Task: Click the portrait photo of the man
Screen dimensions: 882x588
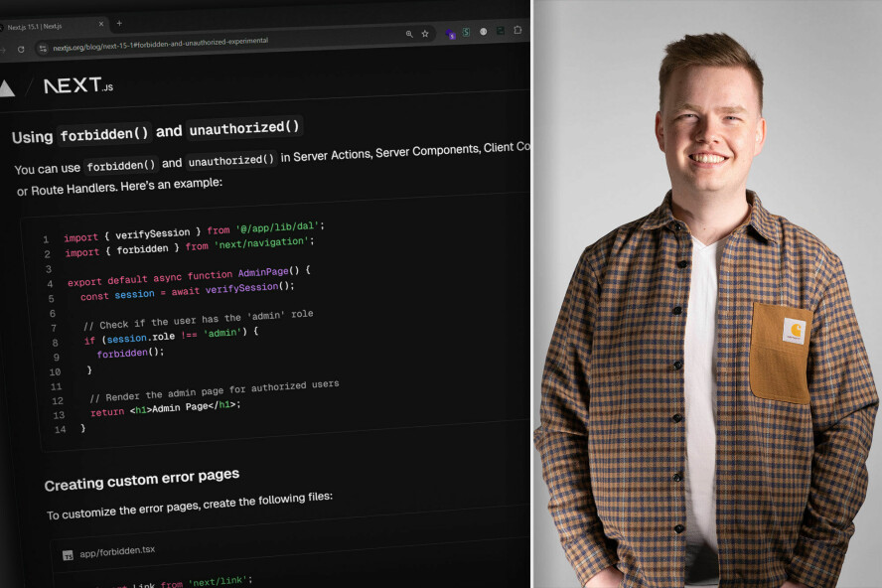Action: point(707,294)
